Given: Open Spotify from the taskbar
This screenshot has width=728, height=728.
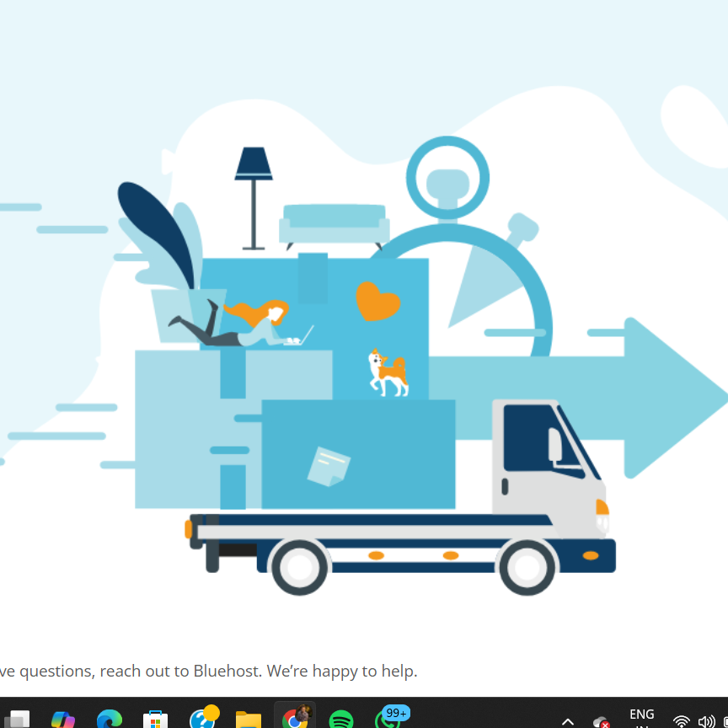Looking at the screenshot, I should [x=341, y=720].
